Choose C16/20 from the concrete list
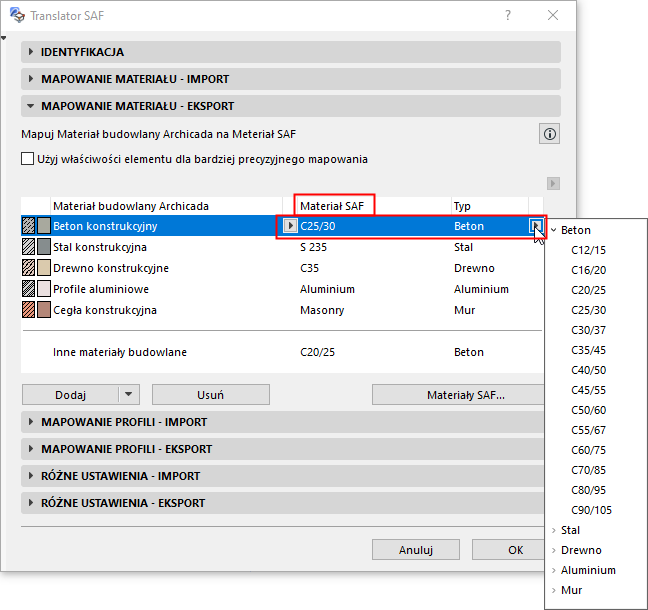Viewport: 648px width, 610px height. [588, 270]
